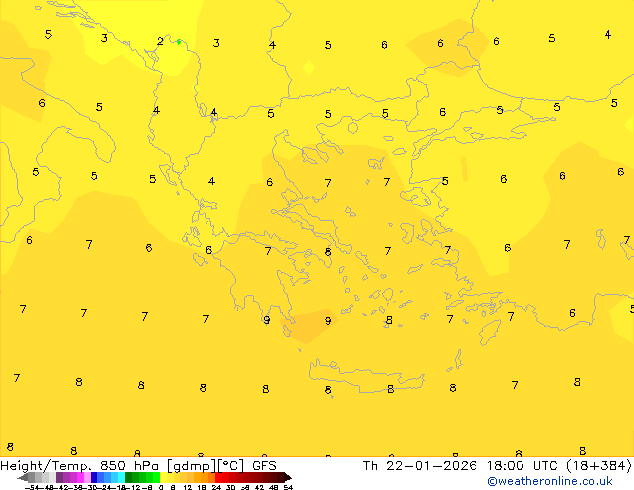This screenshot has height=490, width=634.
Task: Pick the yellow legend segment
Action: click(163, 477)
